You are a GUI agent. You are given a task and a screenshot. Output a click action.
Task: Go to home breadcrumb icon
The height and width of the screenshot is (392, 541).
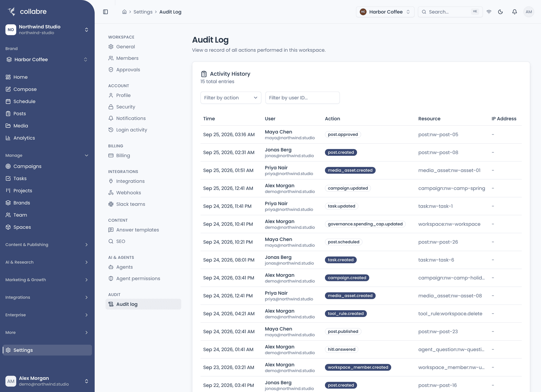pos(124,12)
